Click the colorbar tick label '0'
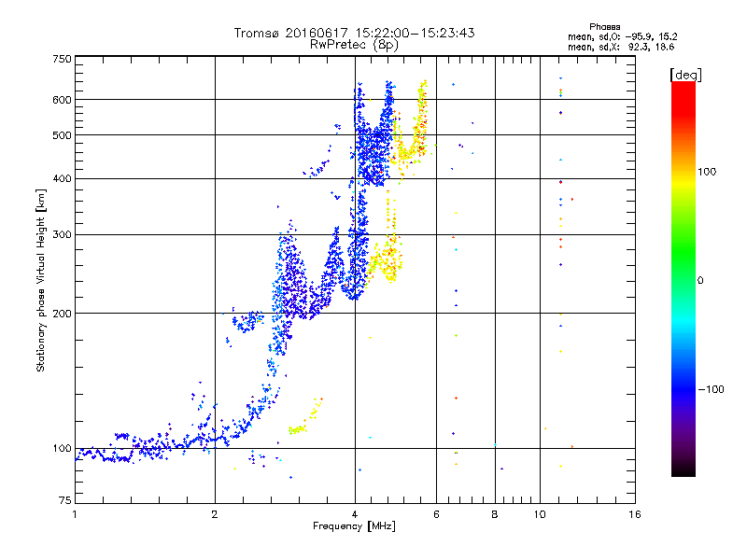Viewport: 747px width, 560px height. [x=699, y=280]
